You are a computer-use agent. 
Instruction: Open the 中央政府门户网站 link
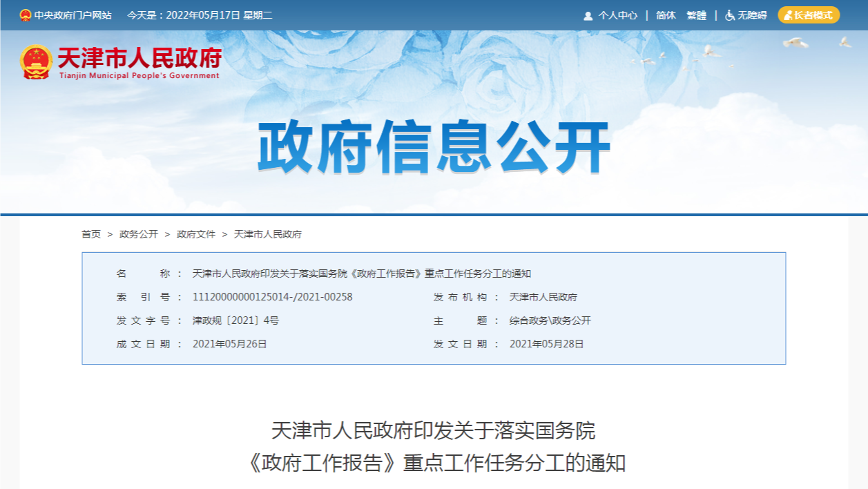point(73,15)
